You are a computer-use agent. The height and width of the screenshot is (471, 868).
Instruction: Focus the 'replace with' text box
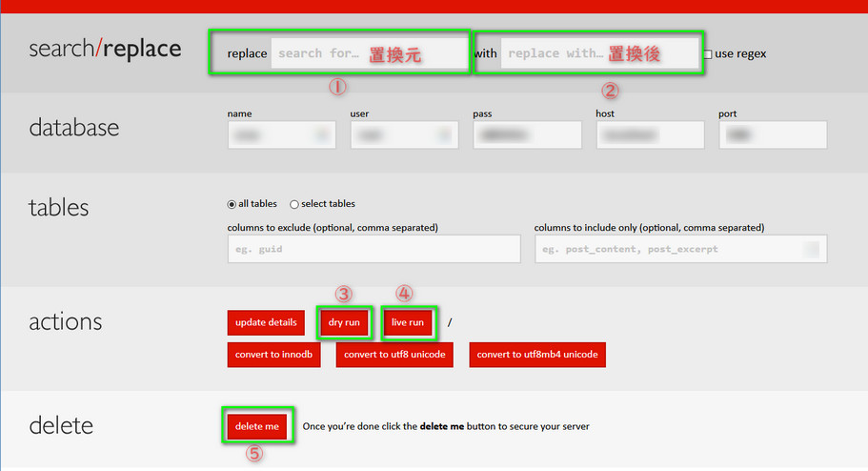click(x=600, y=53)
